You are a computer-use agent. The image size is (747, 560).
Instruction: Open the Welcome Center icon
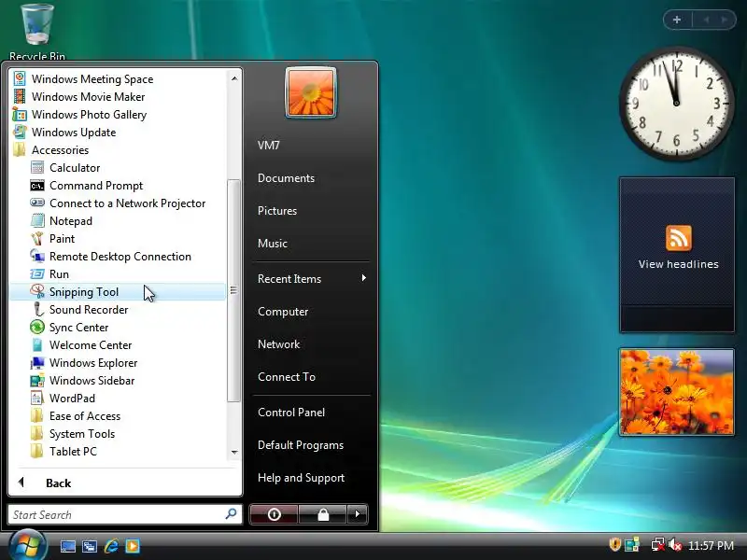click(x=37, y=344)
